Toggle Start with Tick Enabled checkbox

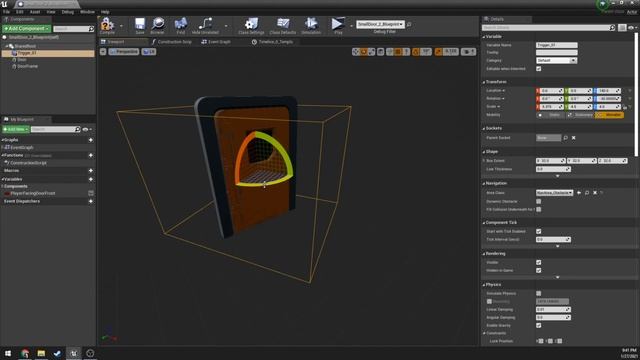pyautogui.click(x=539, y=231)
